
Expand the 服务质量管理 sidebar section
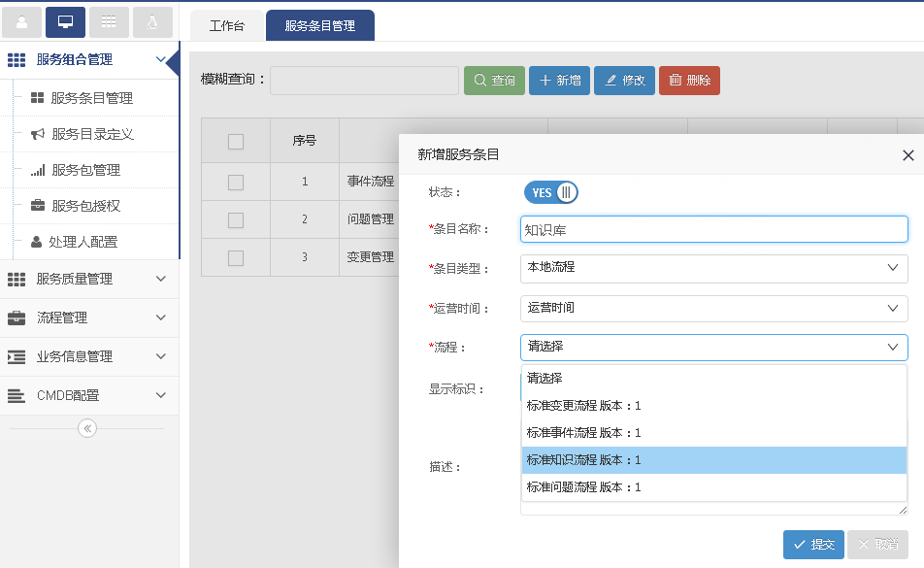tap(89, 279)
